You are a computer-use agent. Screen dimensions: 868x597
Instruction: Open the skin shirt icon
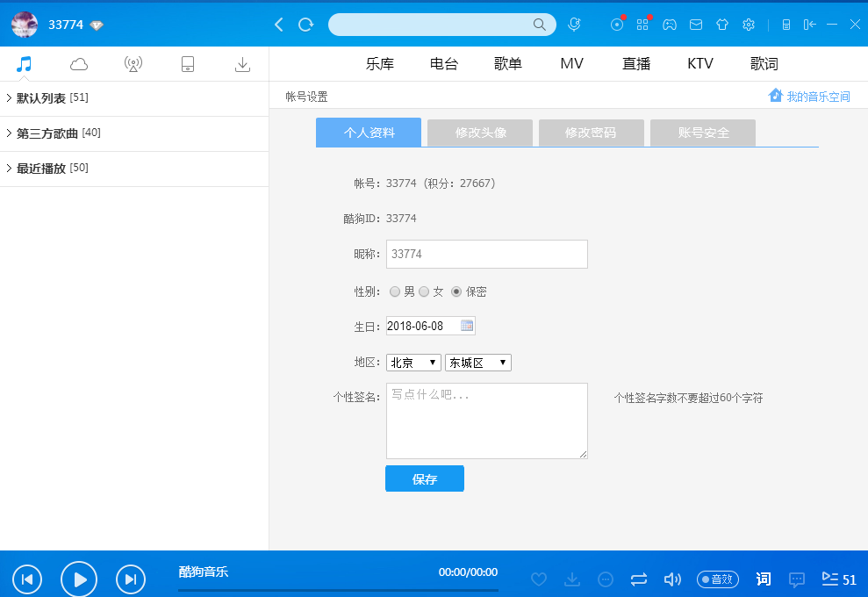tap(722, 25)
